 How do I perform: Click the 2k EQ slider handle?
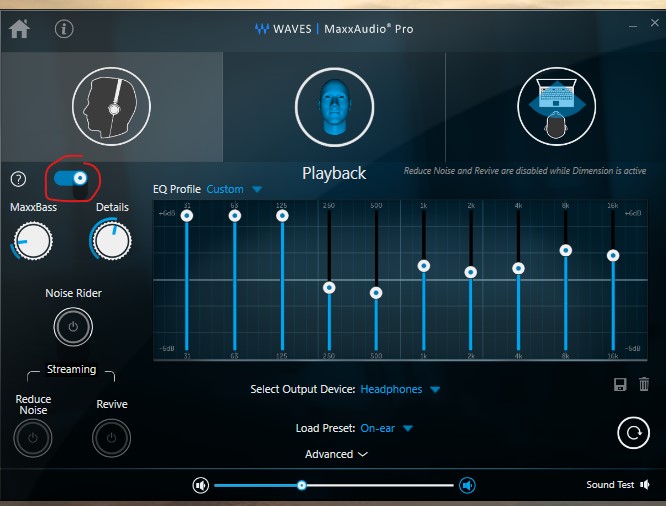pos(471,272)
